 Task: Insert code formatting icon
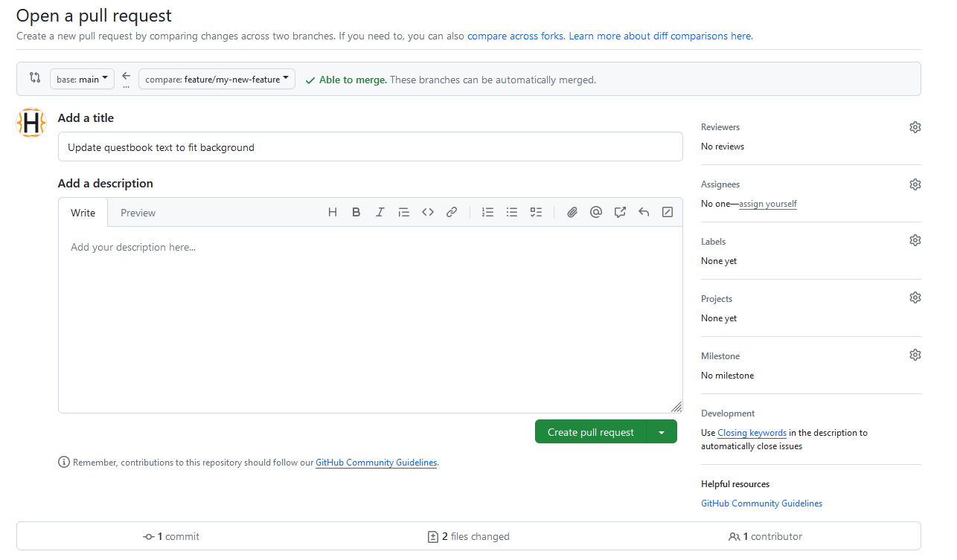(428, 212)
